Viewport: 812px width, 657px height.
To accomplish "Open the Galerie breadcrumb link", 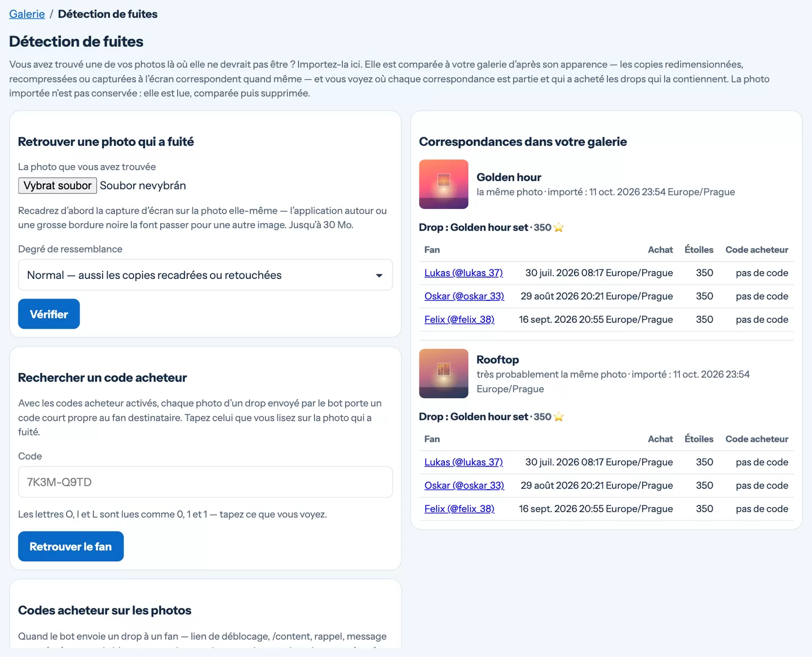I will 27,14.
